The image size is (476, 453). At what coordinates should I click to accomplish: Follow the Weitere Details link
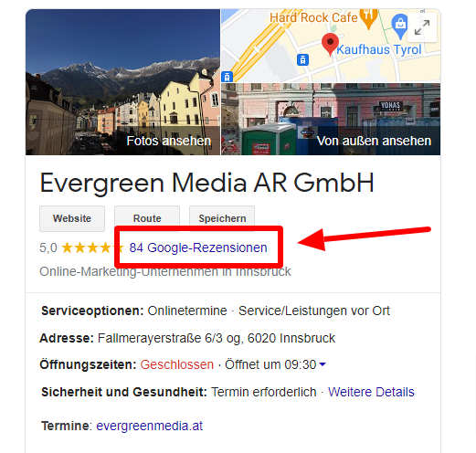coord(371,392)
